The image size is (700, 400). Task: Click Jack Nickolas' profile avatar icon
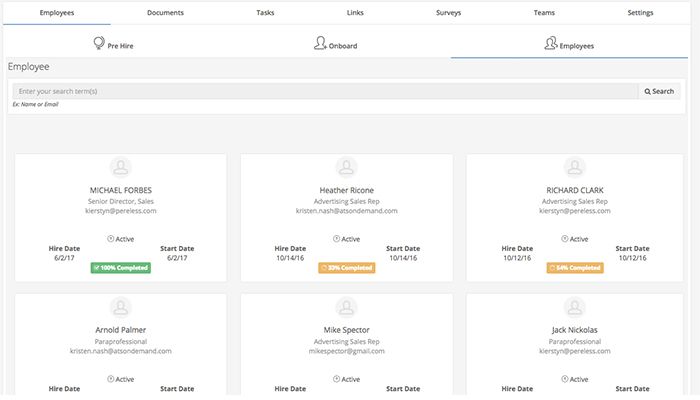[573, 308]
